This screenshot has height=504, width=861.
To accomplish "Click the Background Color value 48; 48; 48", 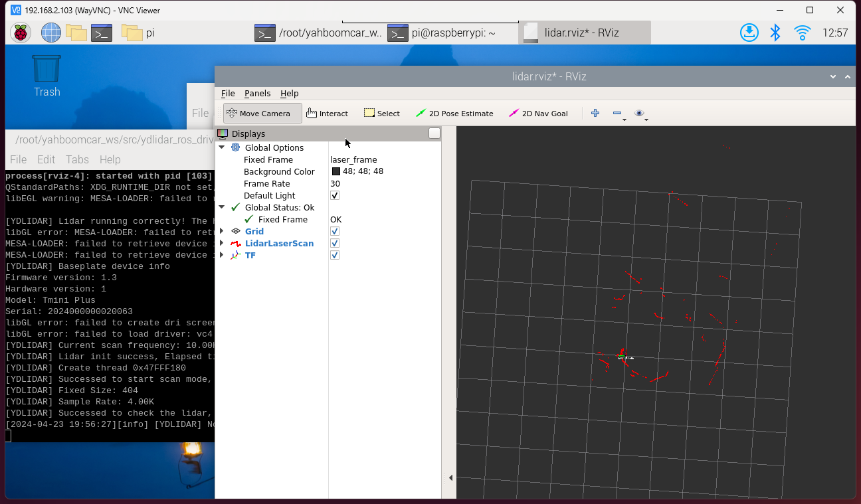I will click(363, 171).
